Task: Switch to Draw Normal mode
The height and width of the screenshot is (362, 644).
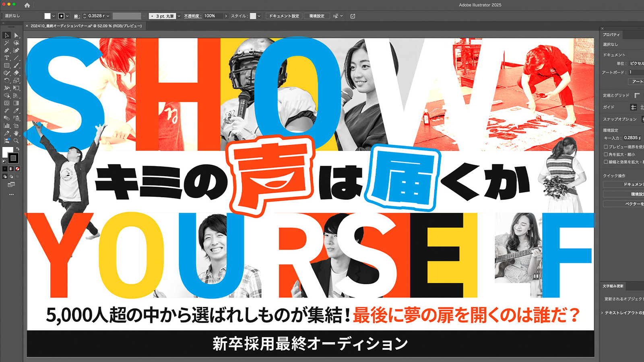Action: click(4, 176)
